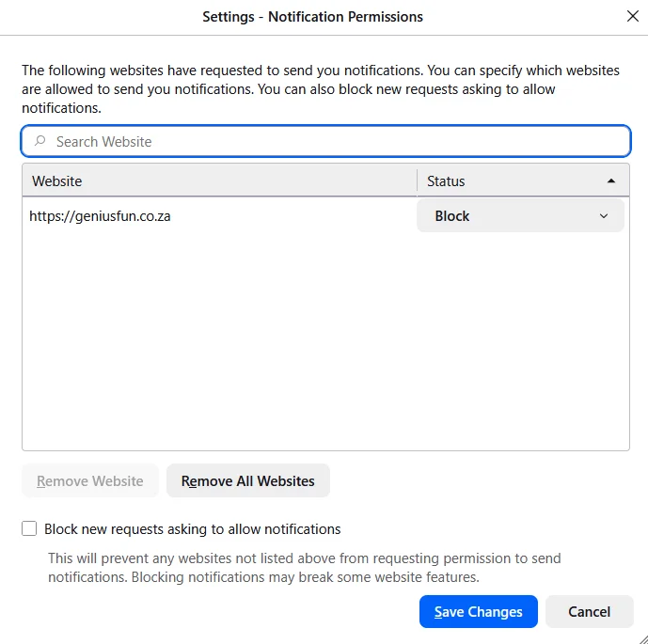Click the helper text below the Block checkbox

point(304,568)
